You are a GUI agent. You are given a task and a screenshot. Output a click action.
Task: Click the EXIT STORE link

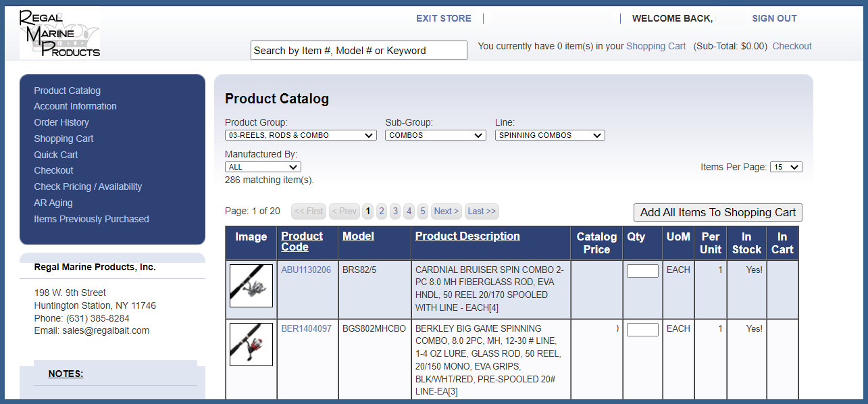pyautogui.click(x=444, y=18)
